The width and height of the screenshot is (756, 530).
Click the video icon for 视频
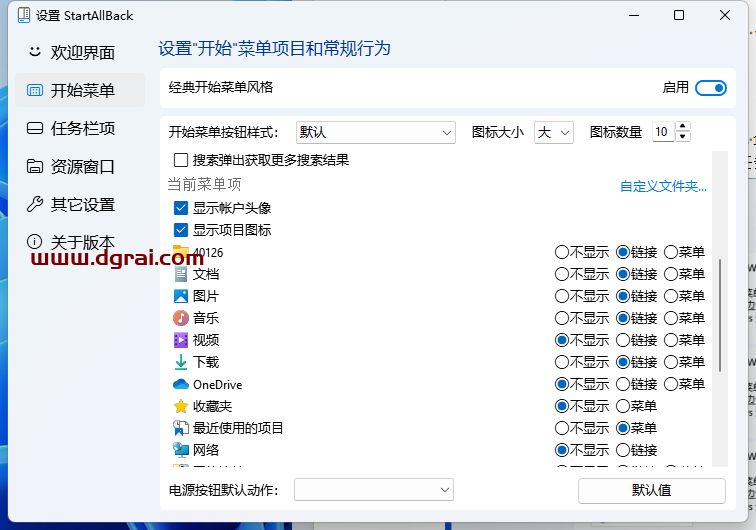click(181, 340)
